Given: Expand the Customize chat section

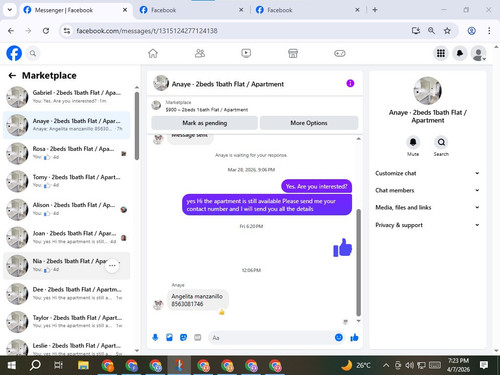Looking at the screenshot, I should coord(427,173).
